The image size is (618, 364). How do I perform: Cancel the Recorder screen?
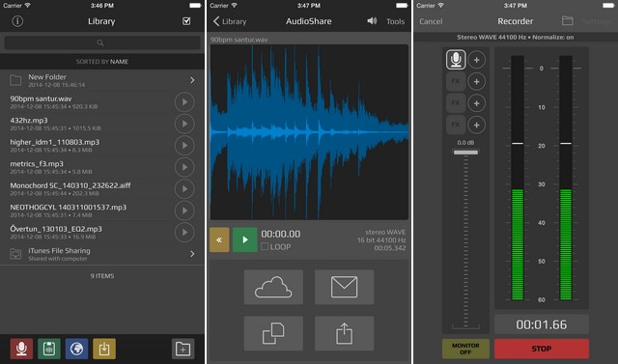click(x=431, y=21)
